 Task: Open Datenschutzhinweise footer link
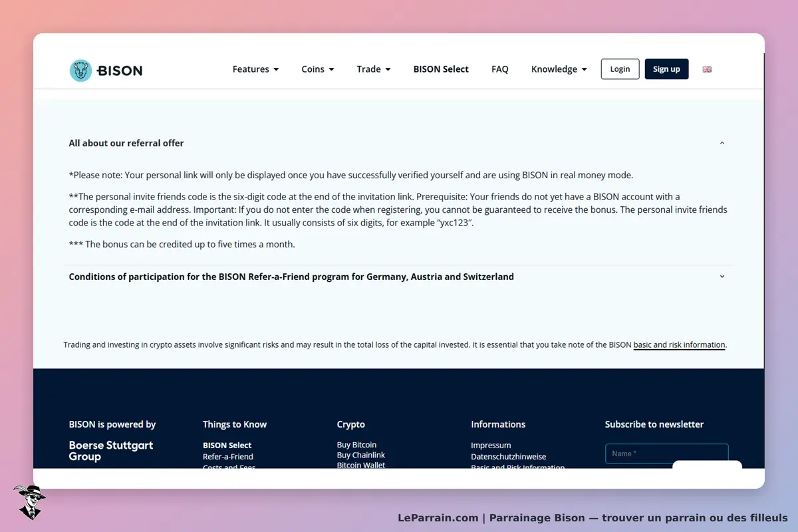tap(509, 457)
